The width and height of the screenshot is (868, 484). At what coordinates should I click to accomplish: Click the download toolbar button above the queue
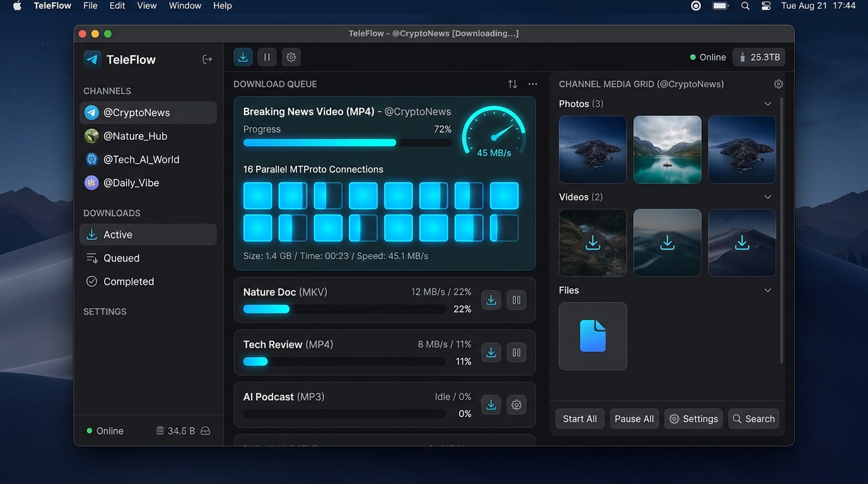click(243, 57)
